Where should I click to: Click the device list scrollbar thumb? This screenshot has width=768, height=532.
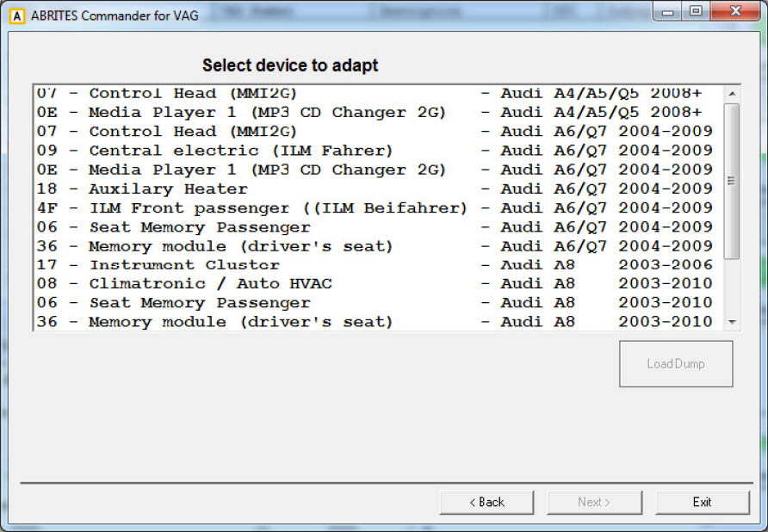[732, 181]
